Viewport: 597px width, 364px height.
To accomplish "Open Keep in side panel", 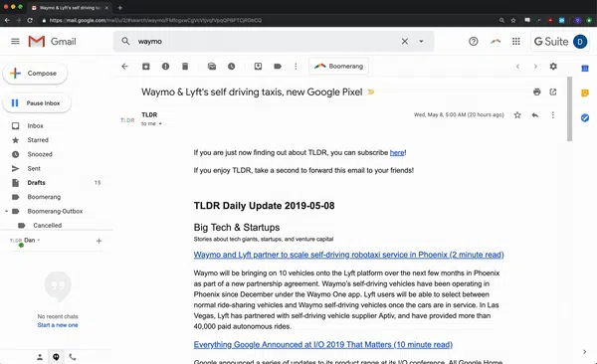I will click(585, 92).
